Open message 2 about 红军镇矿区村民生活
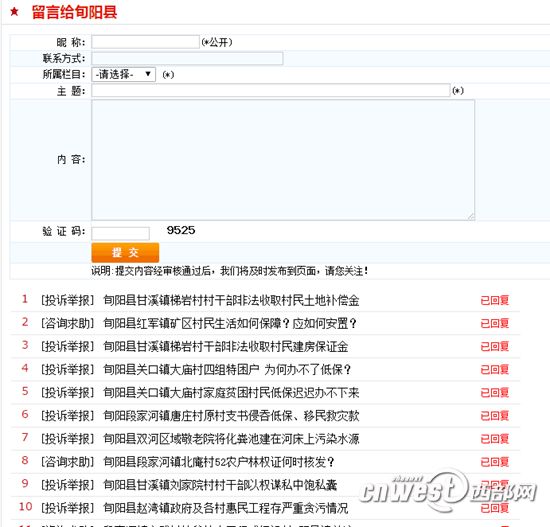 tap(230, 323)
